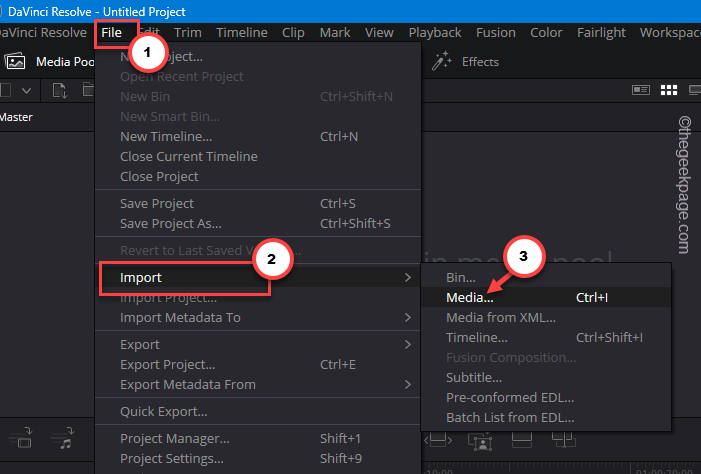This screenshot has height=474, width=701.
Task: Select the Master bin
Action: click(x=16, y=117)
